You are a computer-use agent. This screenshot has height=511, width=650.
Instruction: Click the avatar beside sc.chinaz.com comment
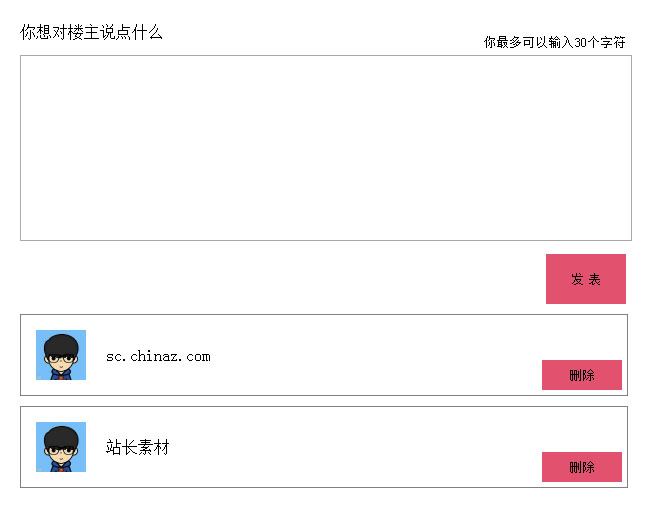click(61, 355)
